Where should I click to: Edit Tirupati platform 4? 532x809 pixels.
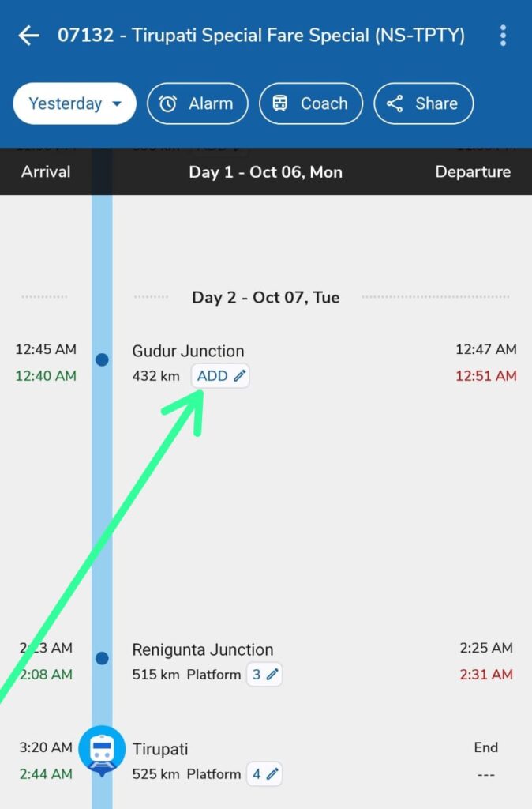(264, 774)
